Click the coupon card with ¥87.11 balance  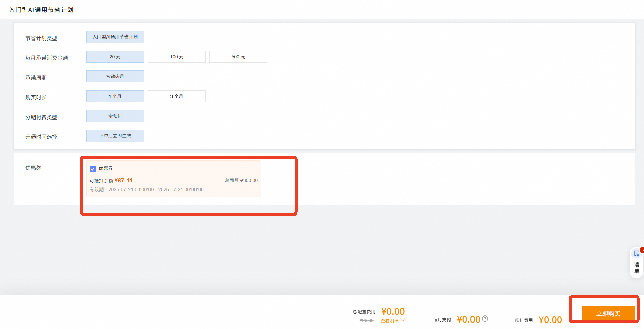click(x=174, y=179)
